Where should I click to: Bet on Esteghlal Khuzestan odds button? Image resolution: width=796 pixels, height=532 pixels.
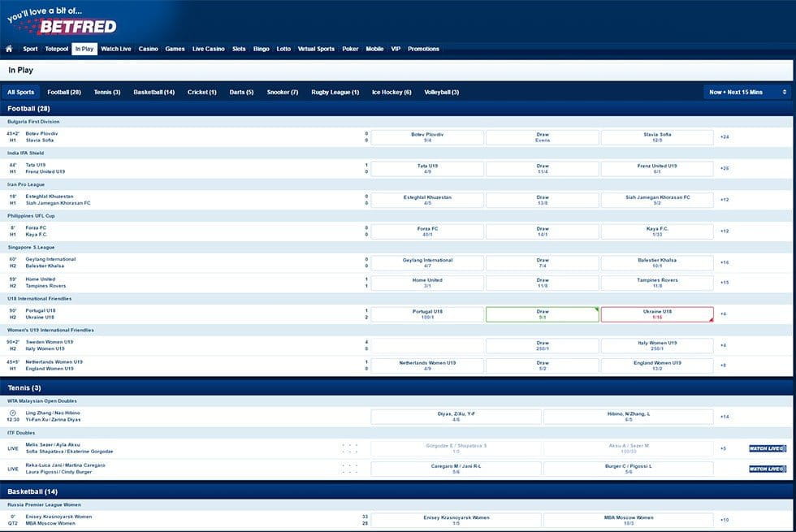pos(427,200)
